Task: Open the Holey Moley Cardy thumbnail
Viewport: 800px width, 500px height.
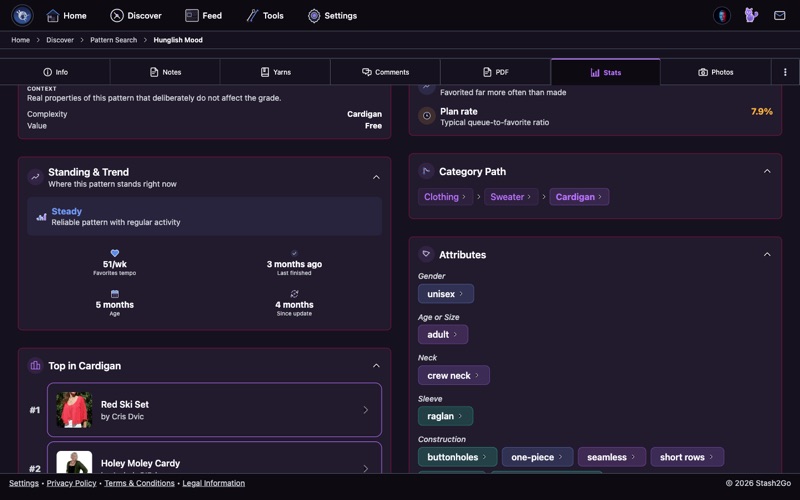Action: pyautogui.click(x=74, y=462)
